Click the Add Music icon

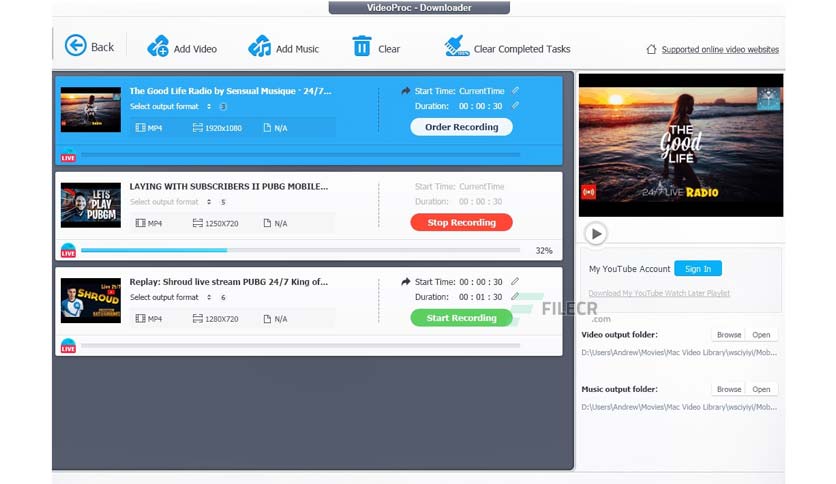click(260, 46)
